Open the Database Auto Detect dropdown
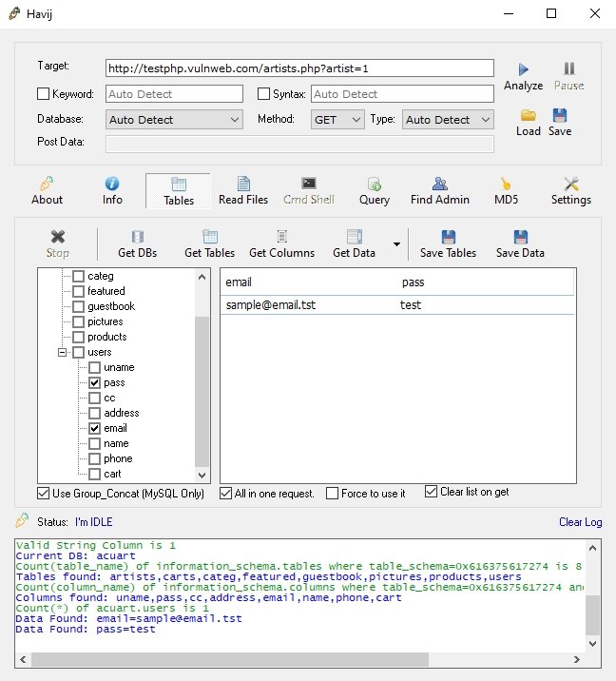 point(174,120)
